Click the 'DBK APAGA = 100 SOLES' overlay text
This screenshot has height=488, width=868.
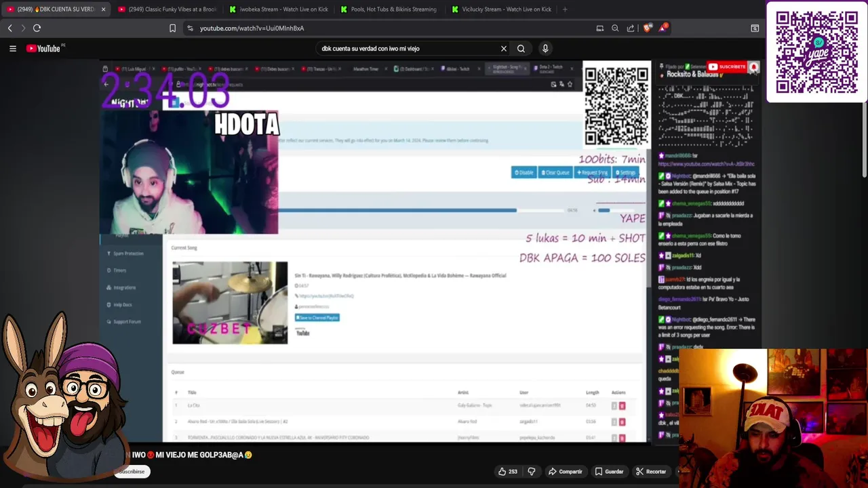pos(582,258)
